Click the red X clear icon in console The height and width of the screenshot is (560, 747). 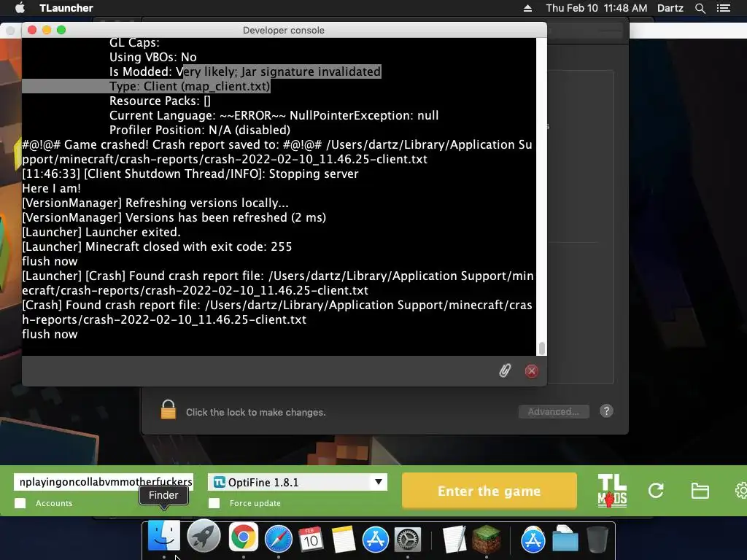531,371
